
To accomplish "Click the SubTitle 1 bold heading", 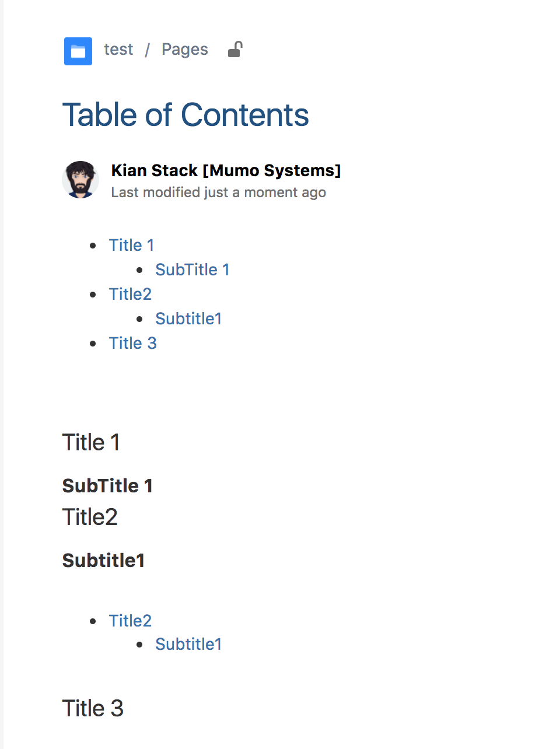I will point(107,485).
